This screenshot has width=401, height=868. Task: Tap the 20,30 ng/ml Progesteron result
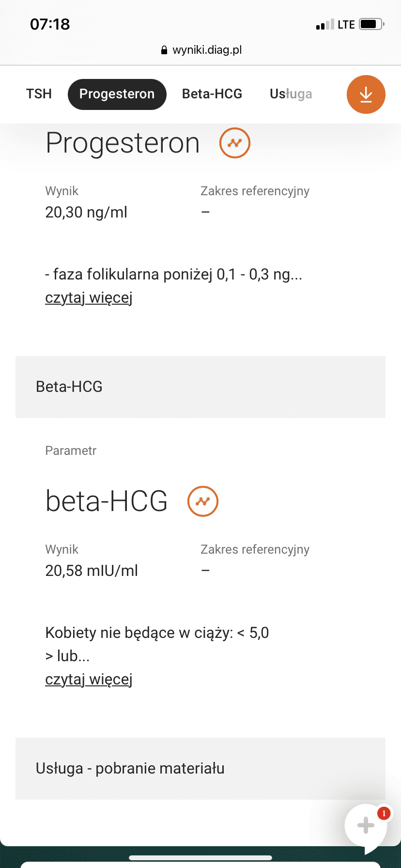tap(86, 212)
